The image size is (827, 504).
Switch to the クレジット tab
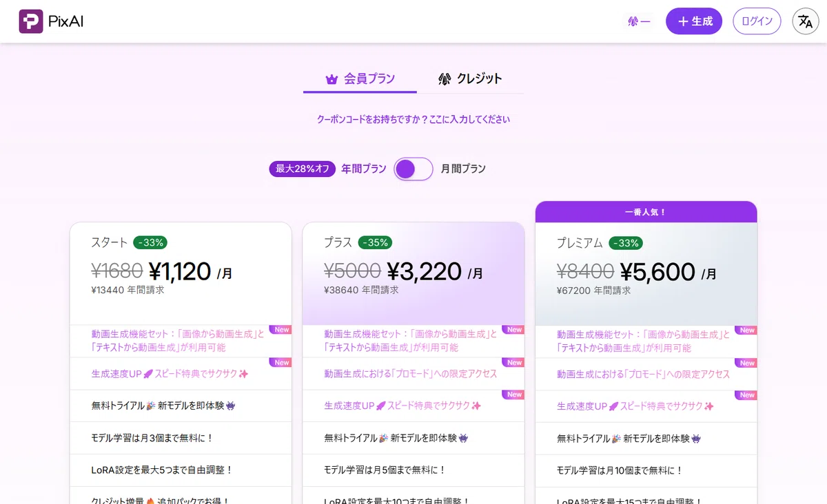pyautogui.click(x=470, y=79)
